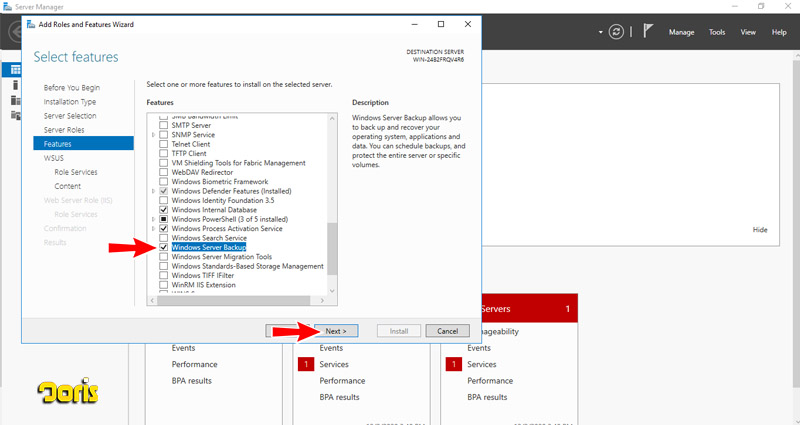Click the Server Manager title bar icon

pyautogui.click(x=8, y=7)
